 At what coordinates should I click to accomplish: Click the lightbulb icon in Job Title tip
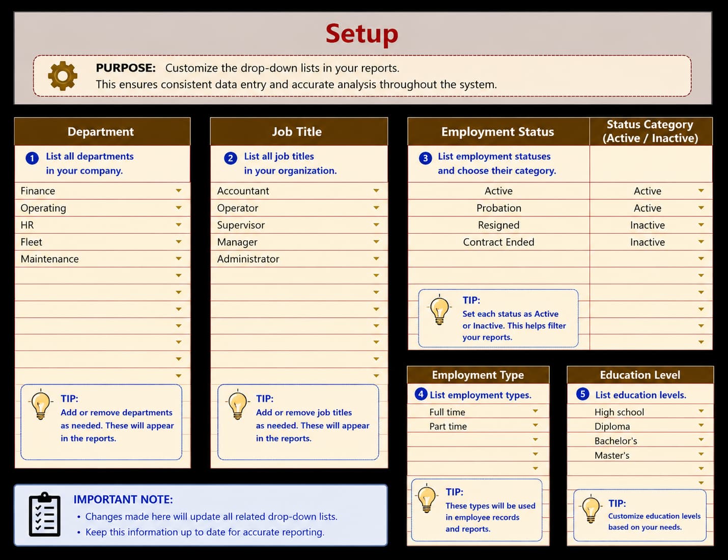point(237,405)
